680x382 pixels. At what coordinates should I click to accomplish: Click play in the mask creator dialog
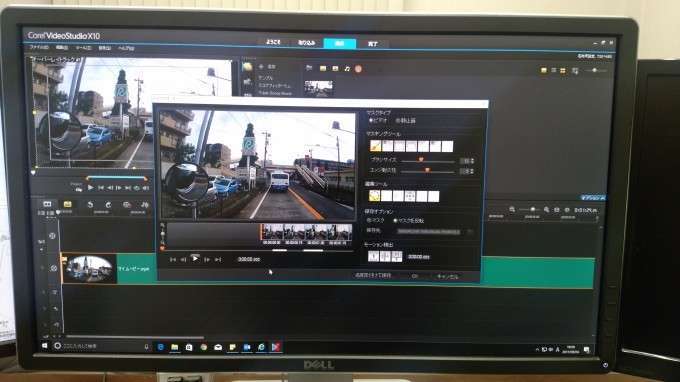tap(195, 259)
